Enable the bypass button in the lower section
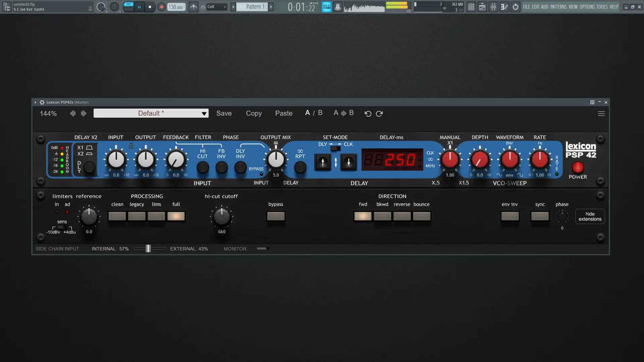644x362 pixels. [275, 216]
